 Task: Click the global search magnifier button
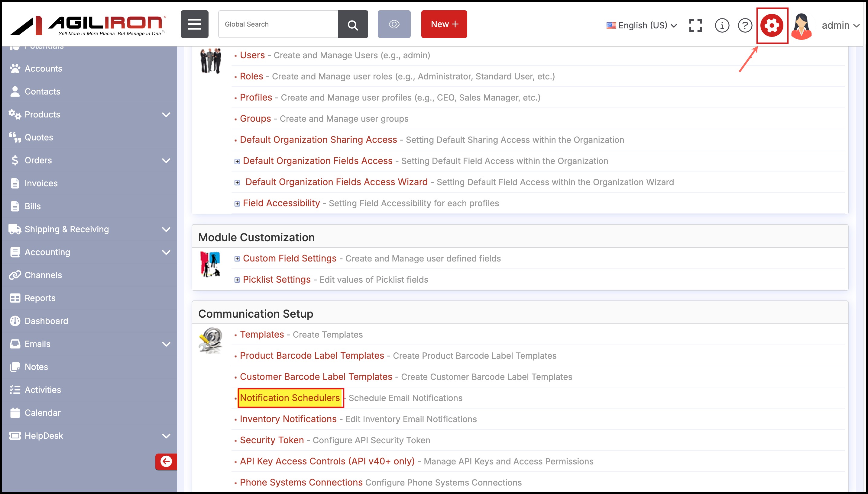click(352, 24)
